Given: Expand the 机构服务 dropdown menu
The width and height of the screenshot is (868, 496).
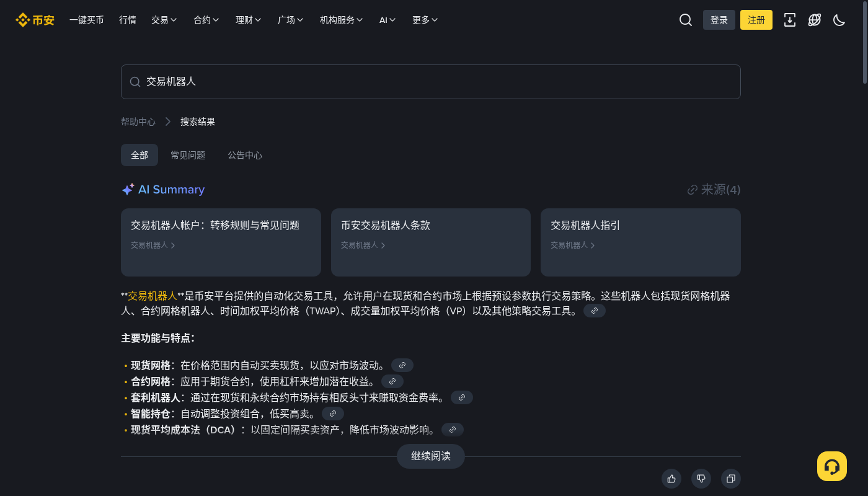Looking at the screenshot, I should click(342, 20).
